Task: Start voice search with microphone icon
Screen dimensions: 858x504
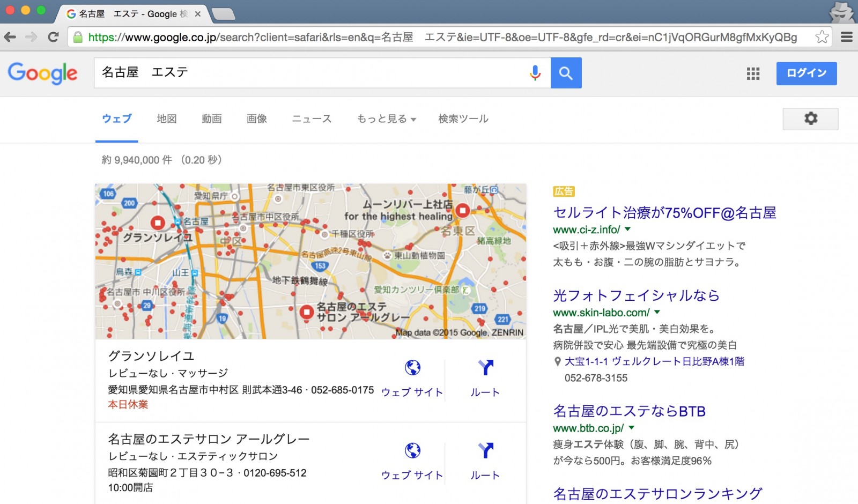Action: (535, 73)
